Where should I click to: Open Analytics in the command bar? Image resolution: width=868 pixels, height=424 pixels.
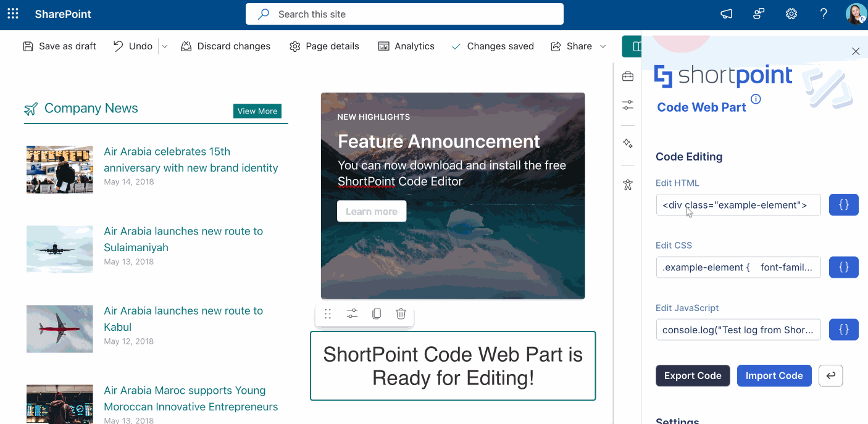tap(406, 46)
